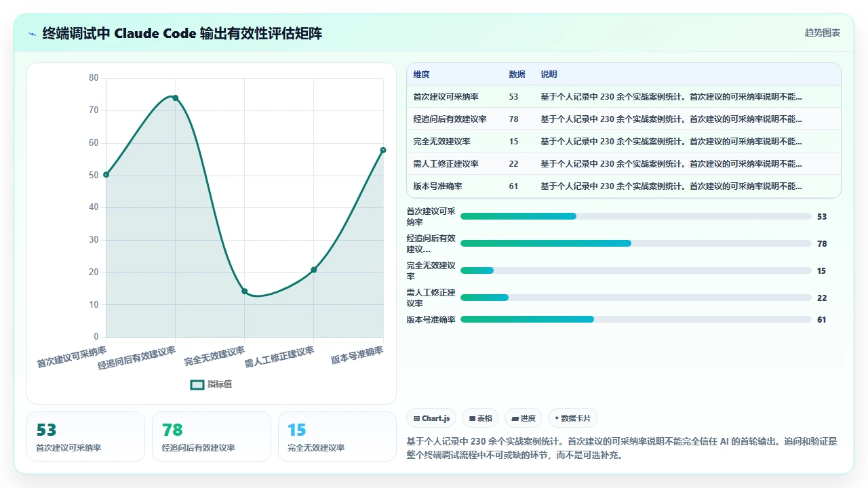The height and width of the screenshot is (488, 868).
Task: Click the peak chart point for 经追问后有效建议率
Action: [176, 98]
